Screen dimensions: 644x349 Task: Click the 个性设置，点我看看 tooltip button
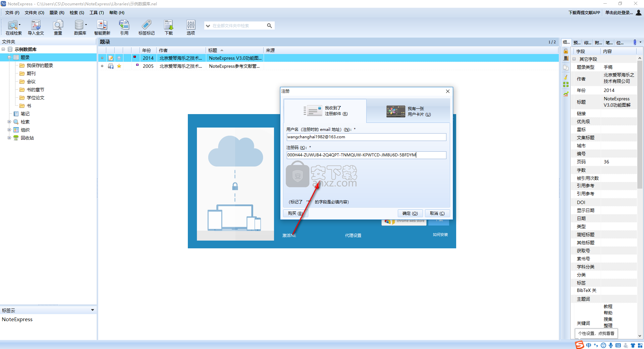(x=596, y=334)
